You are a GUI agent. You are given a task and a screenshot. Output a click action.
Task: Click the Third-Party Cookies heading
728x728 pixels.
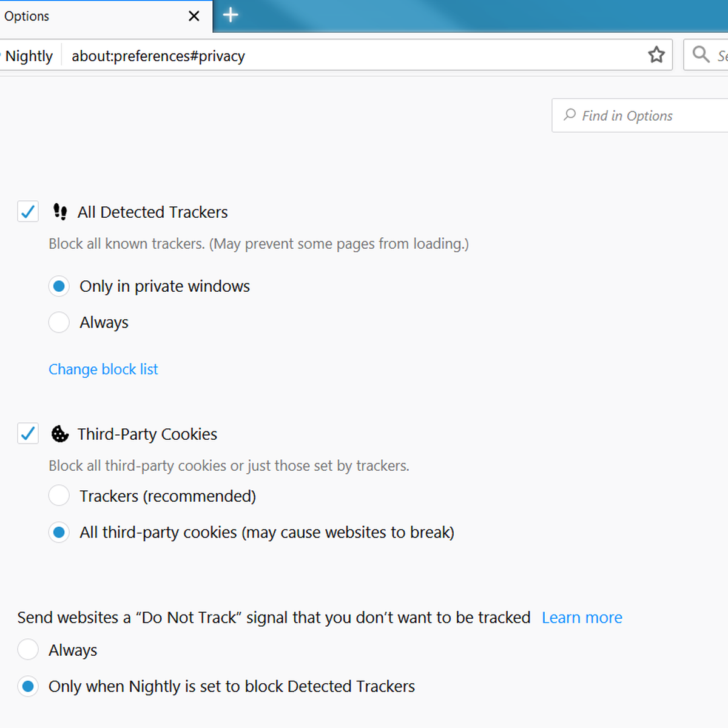147,434
